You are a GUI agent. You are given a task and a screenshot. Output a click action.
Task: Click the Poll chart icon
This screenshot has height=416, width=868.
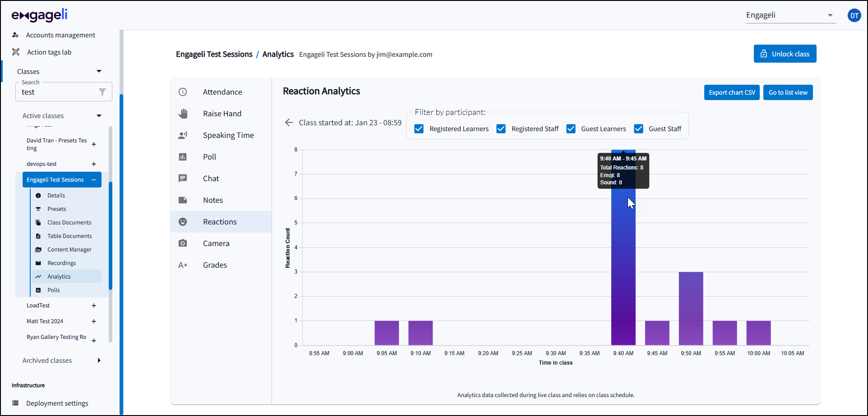tap(183, 157)
